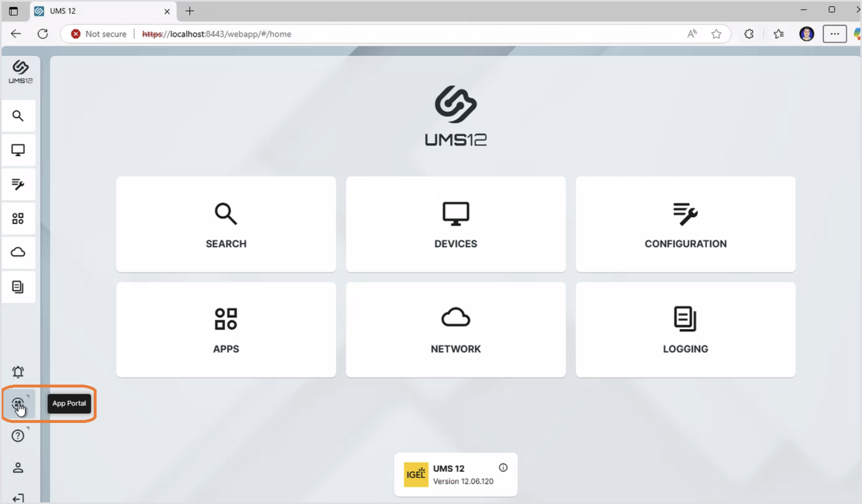The height and width of the screenshot is (504, 862).
Task: Open Apps grid icon in sidebar
Action: [x=18, y=218]
